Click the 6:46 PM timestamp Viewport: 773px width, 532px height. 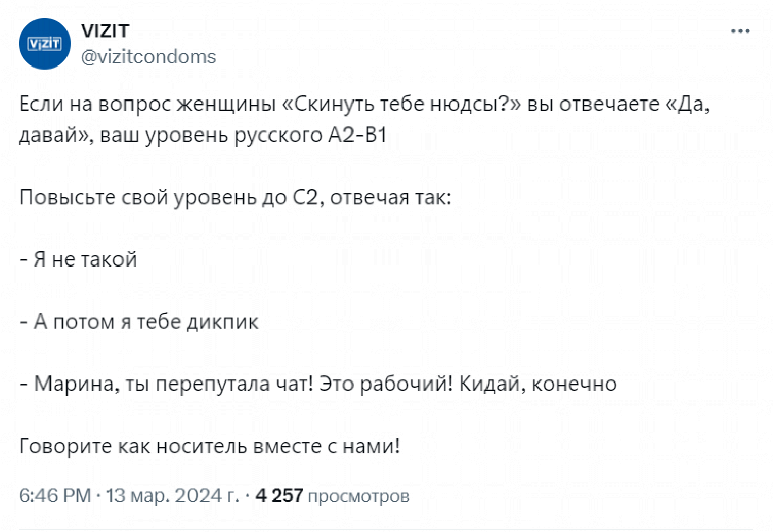(55, 495)
